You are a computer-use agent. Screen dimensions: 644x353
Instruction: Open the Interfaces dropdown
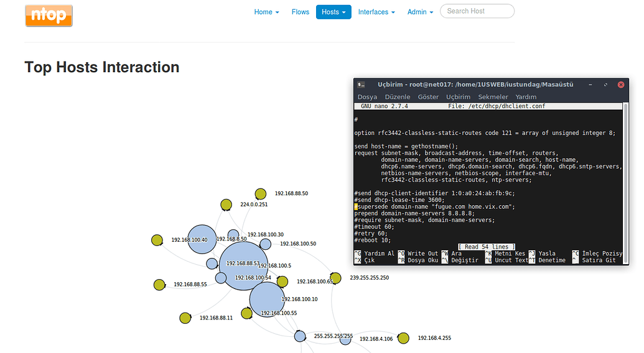click(x=376, y=12)
